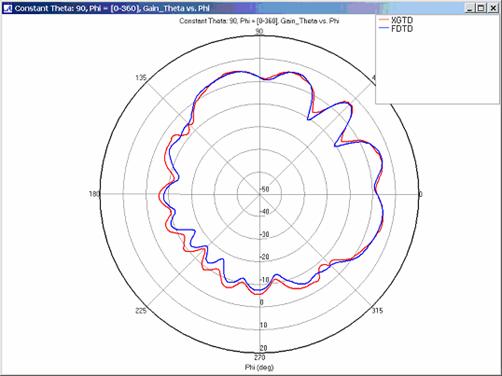Click the 90 degree angle label
The height and width of the screenshot is (376, 502).
(259, 31)
